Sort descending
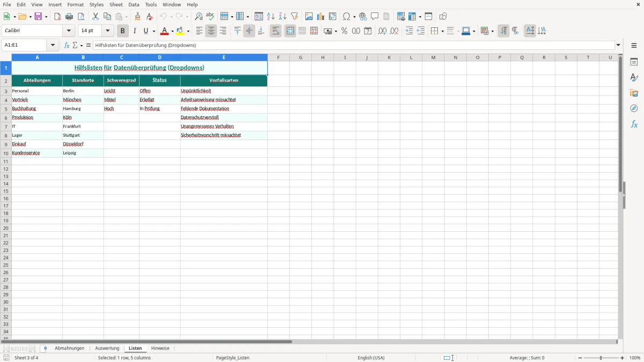644x362 pixels. (x=283, y=17)
